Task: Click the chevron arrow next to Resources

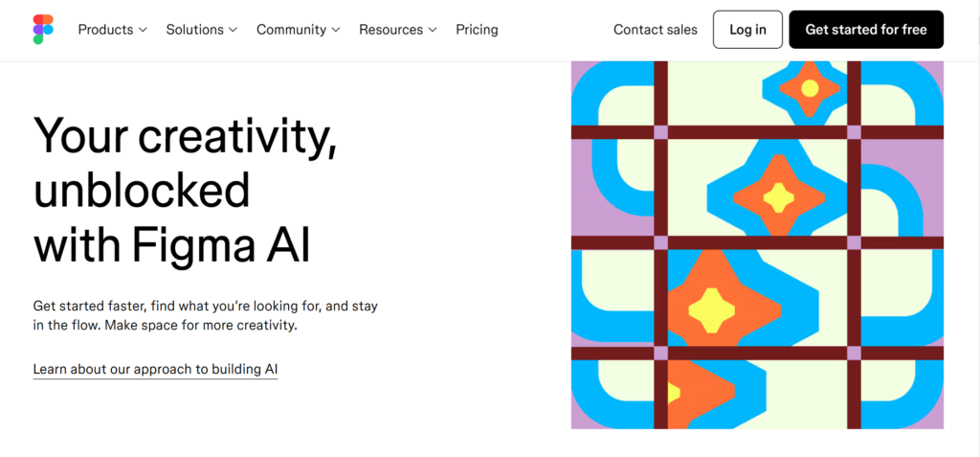Action: click(x=433, y=30)
